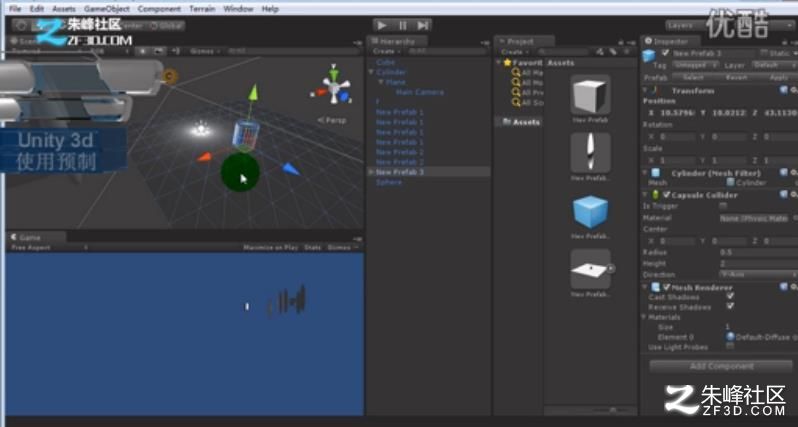Screen dimensions: 798x427
Task: Open the Terrain menu
Action: coord(202,9)
